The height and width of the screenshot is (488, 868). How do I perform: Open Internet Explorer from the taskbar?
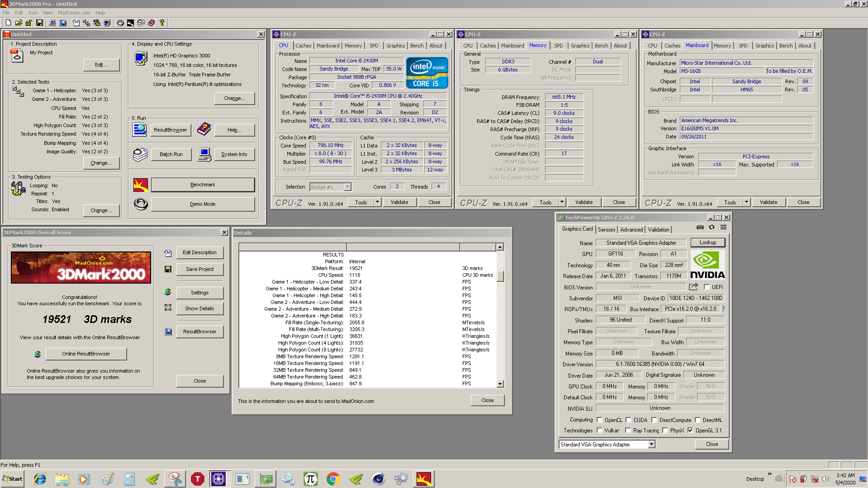click(40, 479)
